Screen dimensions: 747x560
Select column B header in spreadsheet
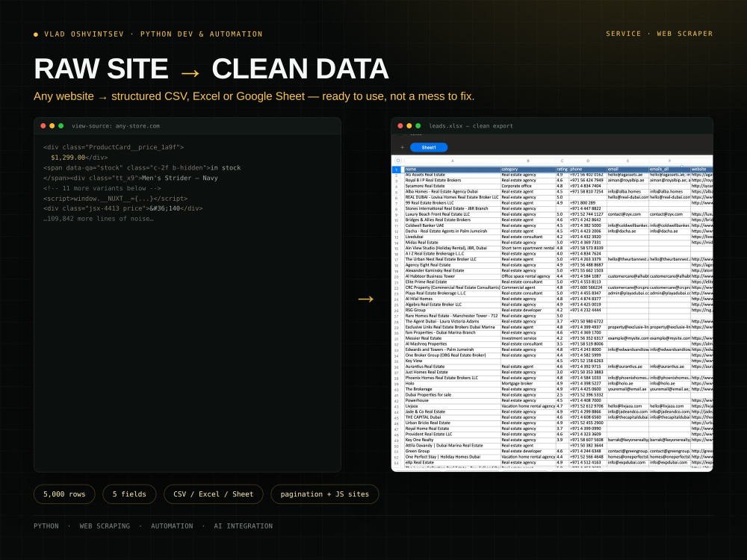click(x=528, y=161)
